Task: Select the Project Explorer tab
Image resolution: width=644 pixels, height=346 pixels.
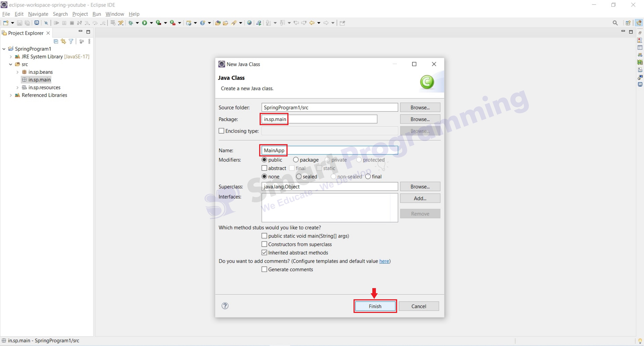Action: pos(26,33)
